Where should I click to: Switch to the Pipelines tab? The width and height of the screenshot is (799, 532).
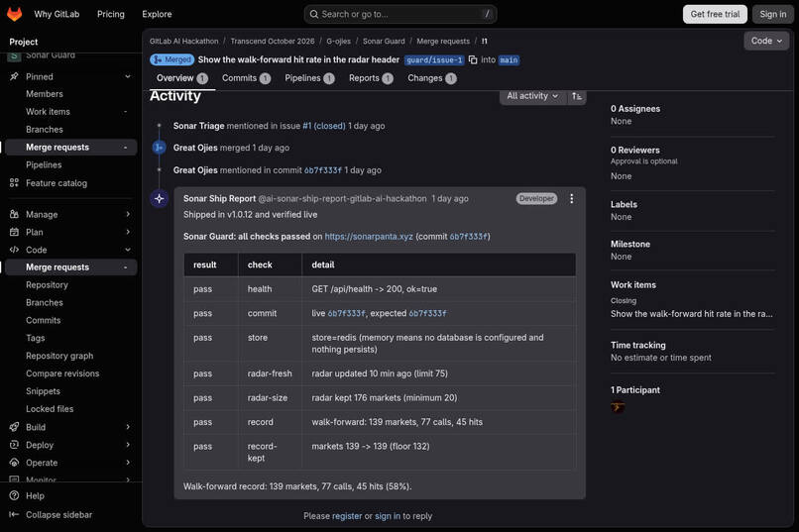(x=309, y=78)
